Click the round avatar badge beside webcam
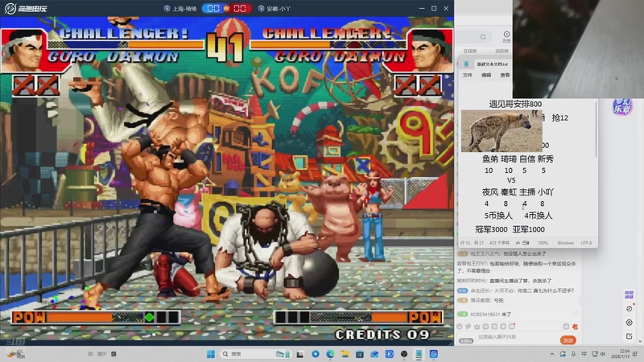The width and height of the screenshot is (644, 362). (x=622, y=107)
